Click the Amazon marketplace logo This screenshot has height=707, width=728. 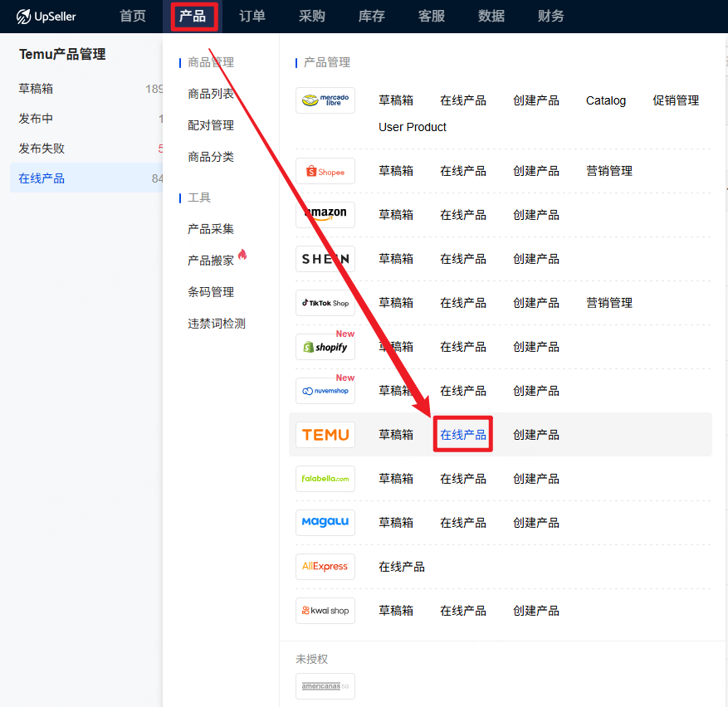coord(325,215)
